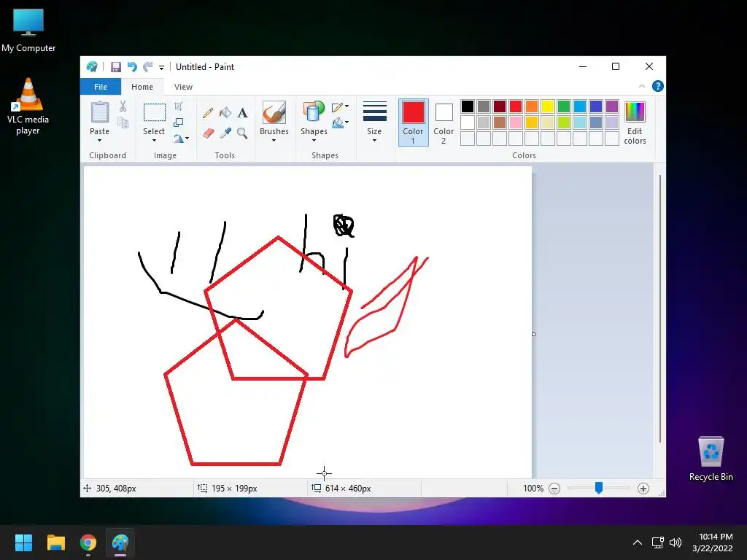The width and height of the screenshot is (747, 560).
Task: Open File Explorer from the taskbar
Action: 55,542
